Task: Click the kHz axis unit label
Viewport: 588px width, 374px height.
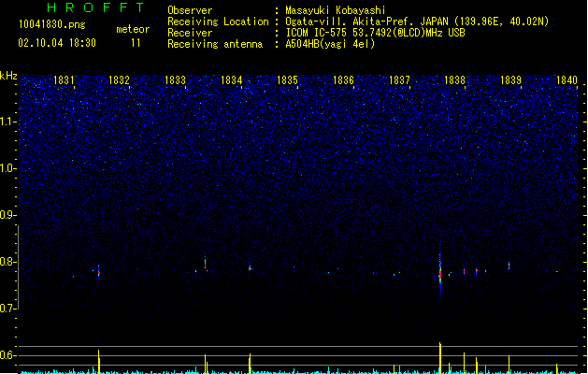Action: (x=8, y=76)
